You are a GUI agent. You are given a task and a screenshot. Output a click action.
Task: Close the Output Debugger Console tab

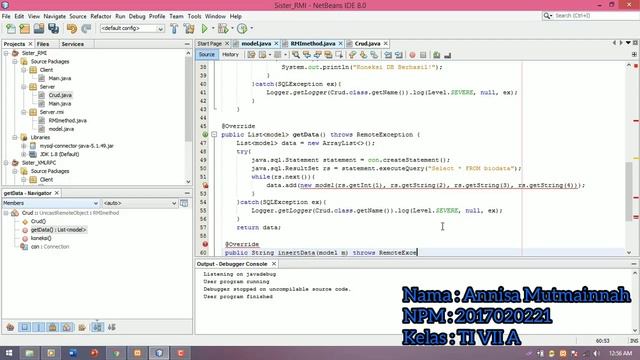(x=274, y=264)
